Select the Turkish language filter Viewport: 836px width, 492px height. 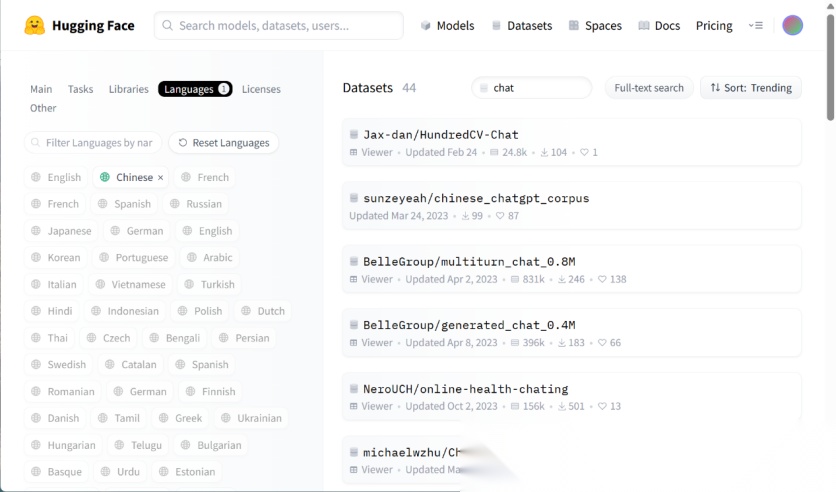[x=209, y=284]
